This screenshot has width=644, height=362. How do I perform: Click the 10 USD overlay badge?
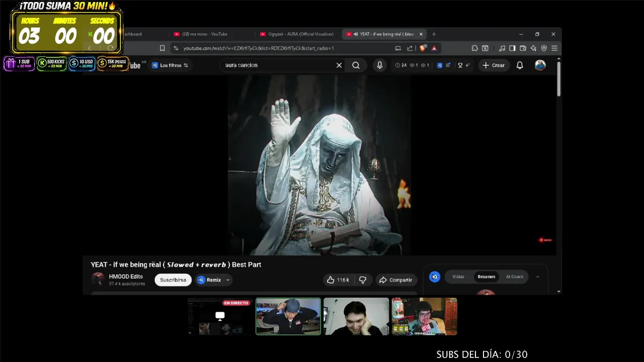(82, 63)
